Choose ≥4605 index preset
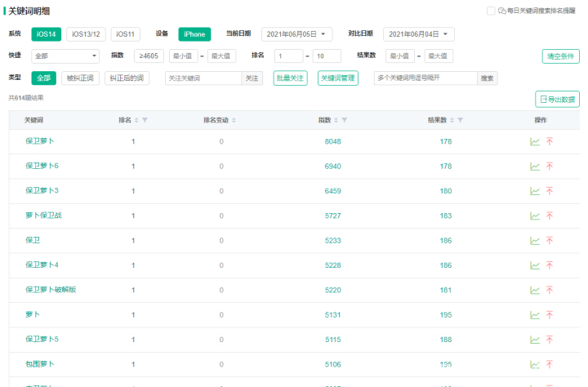 click(x=149, y=56)
